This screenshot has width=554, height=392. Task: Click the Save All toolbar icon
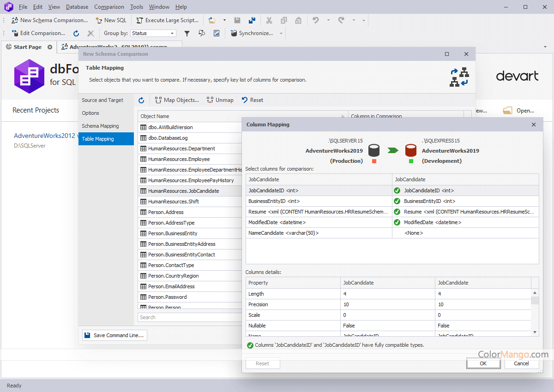pyautogui.click(x=252, y=20)
